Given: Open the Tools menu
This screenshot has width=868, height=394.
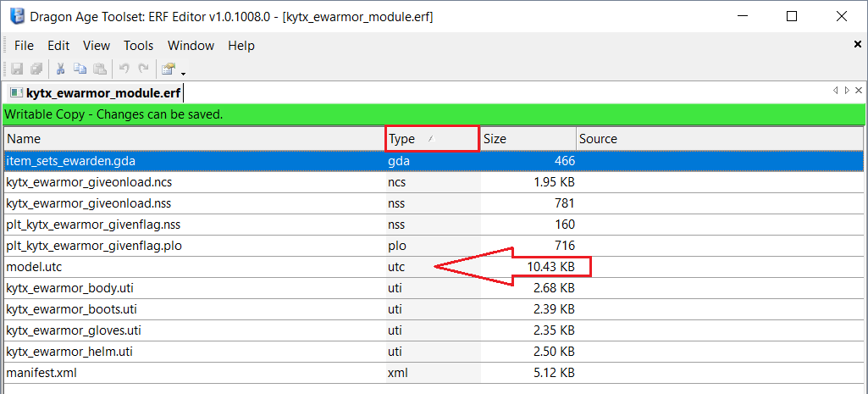Looking at the screenshot, I should click(138, 46).
